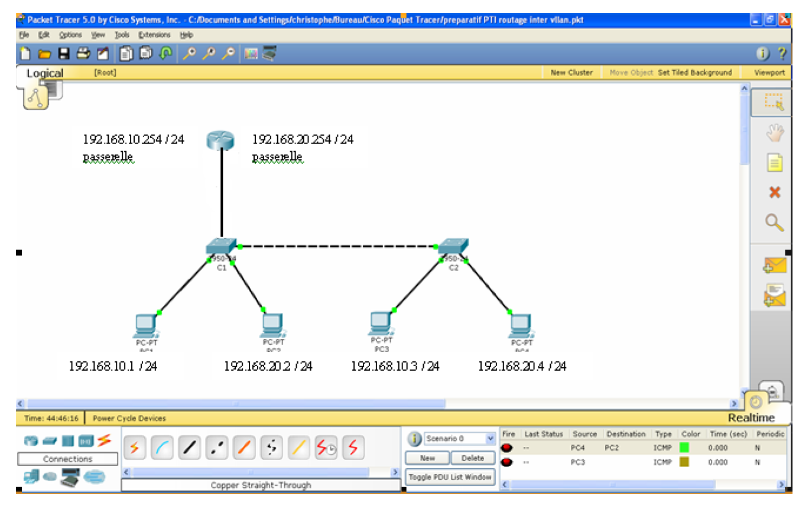Click the Add Simple PDU envelope
This screenshot has width=812, height=506.
[x=774, y=266]
